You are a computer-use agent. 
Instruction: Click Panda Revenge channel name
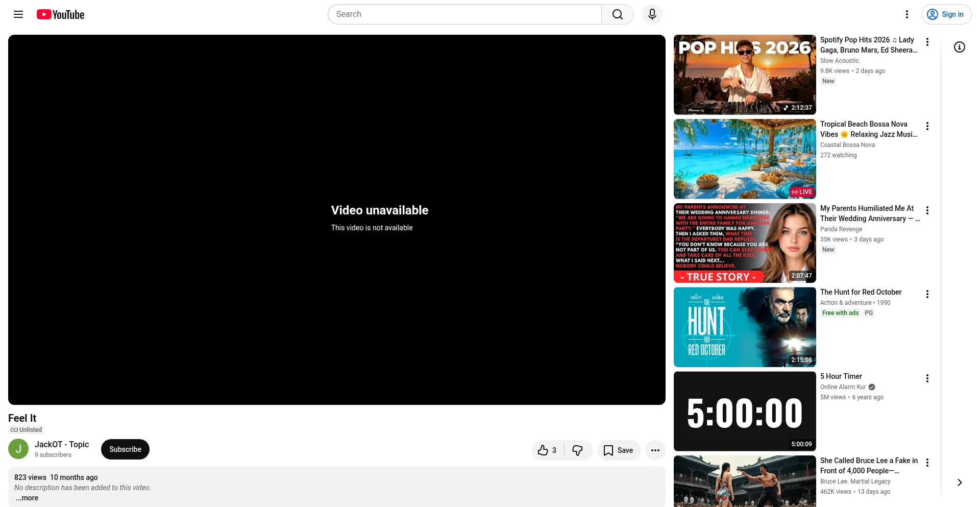841,229
